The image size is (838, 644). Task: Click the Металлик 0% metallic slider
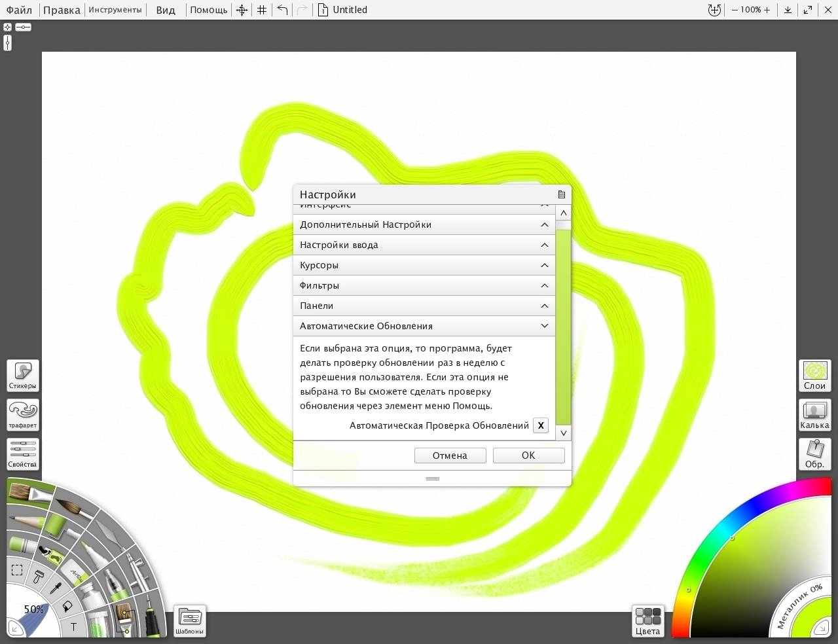tap(799, 607)
